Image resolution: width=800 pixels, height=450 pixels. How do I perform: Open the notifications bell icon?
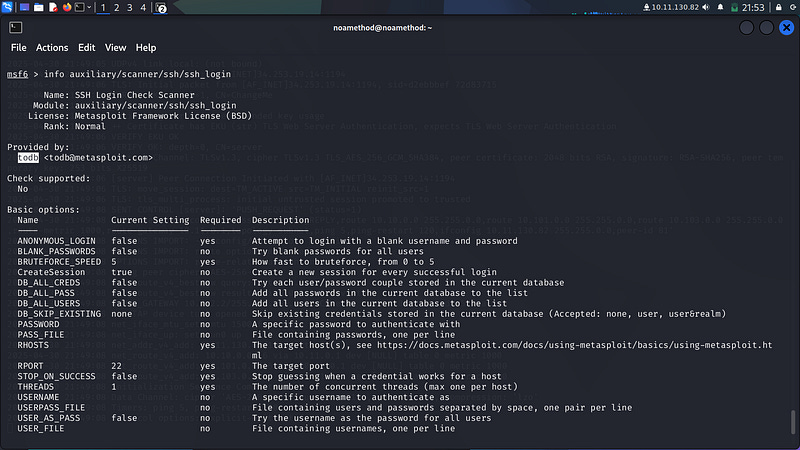click(x=720, y=7)
